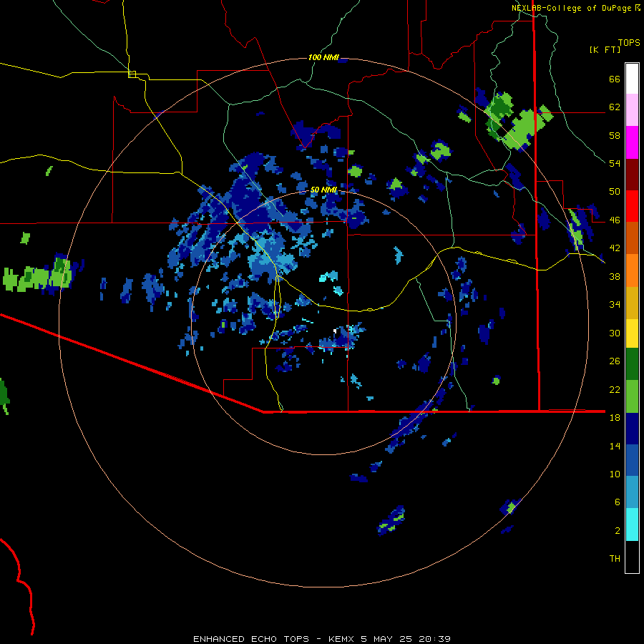
Task: Select the medium blue legend swatch
Action: (x=632, y=460)
